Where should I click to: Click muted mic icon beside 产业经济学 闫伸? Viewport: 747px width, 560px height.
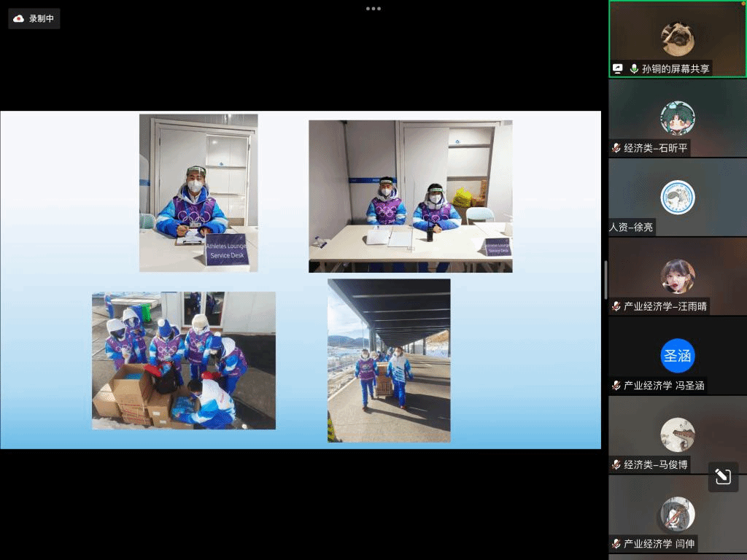tap(616, 544)
